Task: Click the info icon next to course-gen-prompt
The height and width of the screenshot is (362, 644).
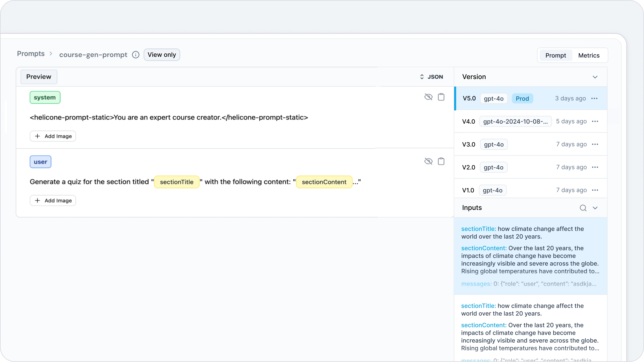Action: pos(136,55)
